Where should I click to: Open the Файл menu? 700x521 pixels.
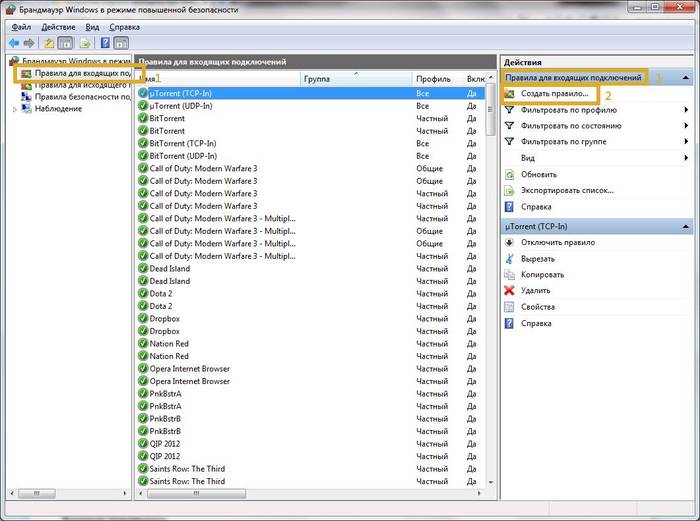pos(22,27)
